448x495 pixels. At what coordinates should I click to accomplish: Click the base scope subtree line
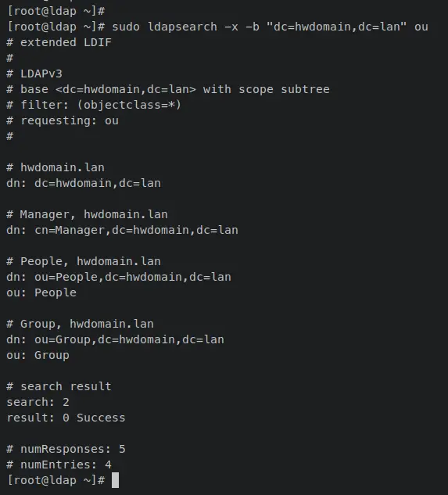[168, 89]
